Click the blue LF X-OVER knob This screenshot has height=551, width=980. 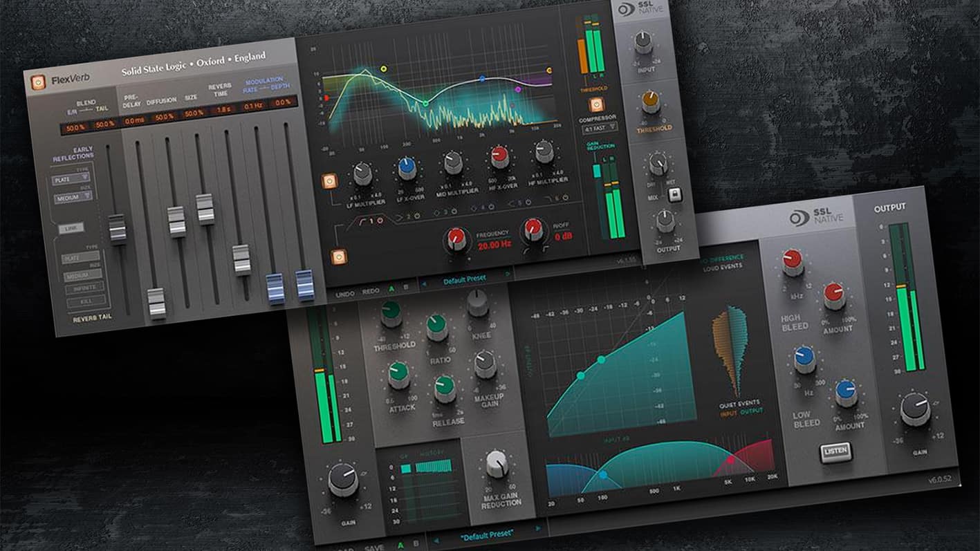coord(407,167)
